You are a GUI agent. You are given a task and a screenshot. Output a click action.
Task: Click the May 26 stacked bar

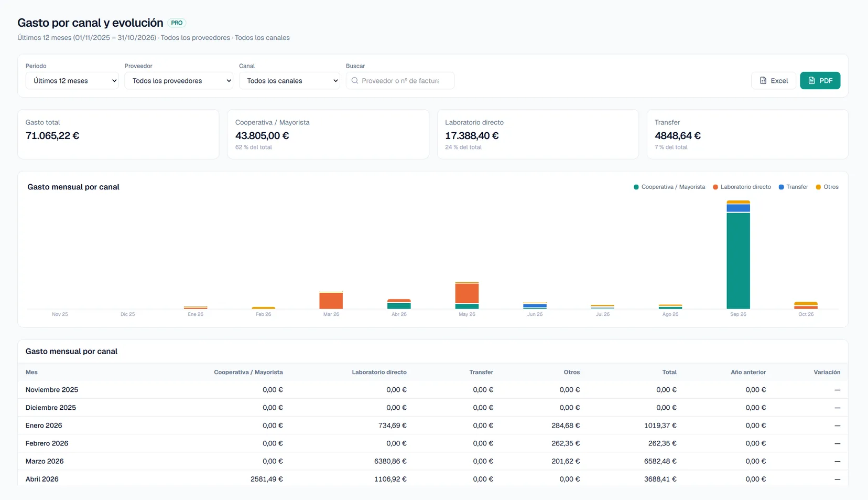(467, 295)
